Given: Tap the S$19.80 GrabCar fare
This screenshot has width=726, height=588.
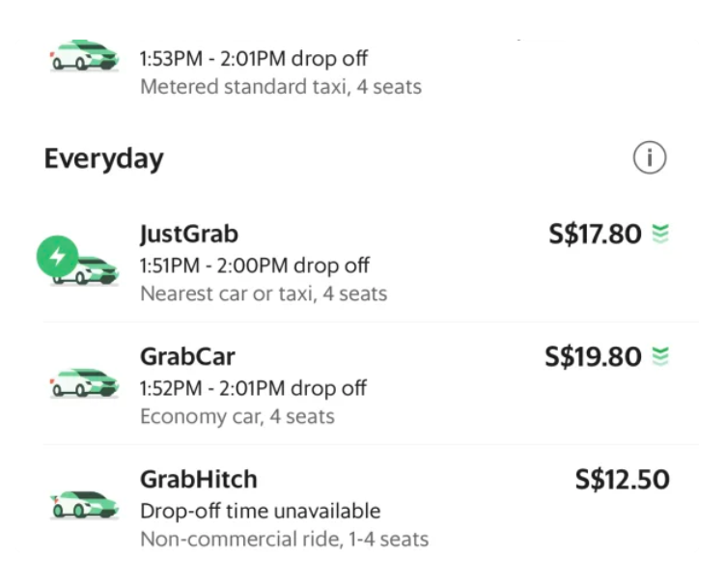Looking at the screenshot, I should pyautogui.click(x=593, y=356).
